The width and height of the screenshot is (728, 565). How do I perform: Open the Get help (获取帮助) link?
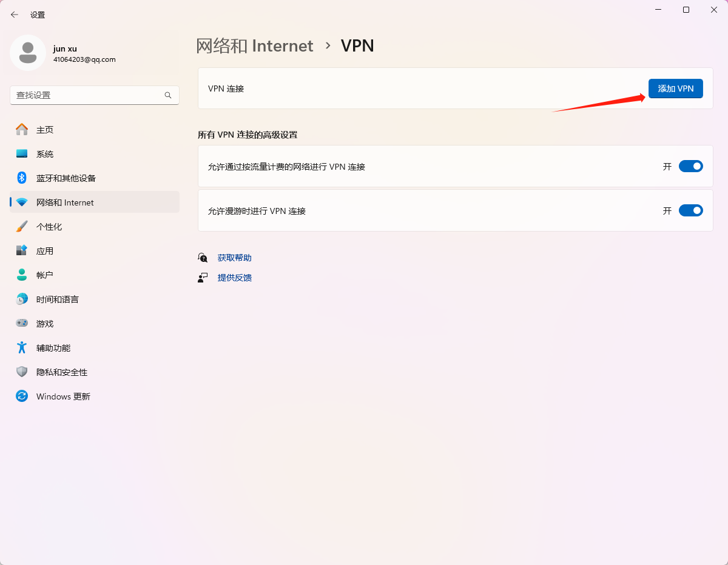234,258
